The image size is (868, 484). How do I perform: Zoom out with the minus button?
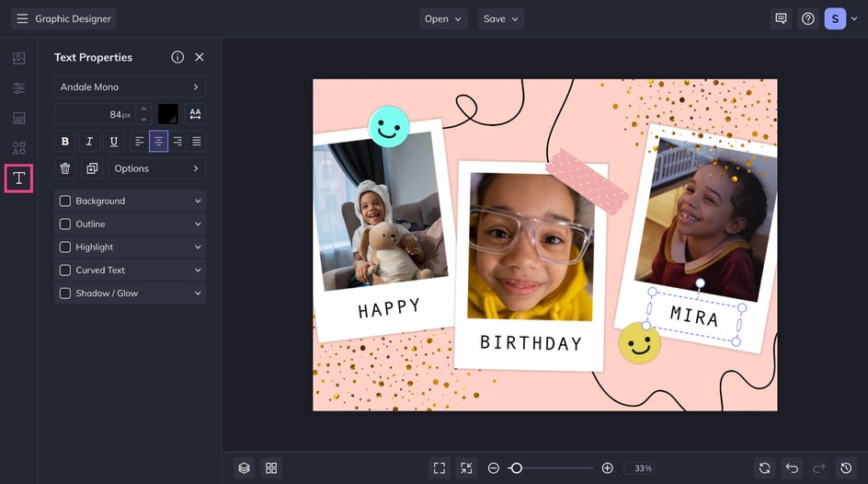pyautogui.click(x=493, y=468)
